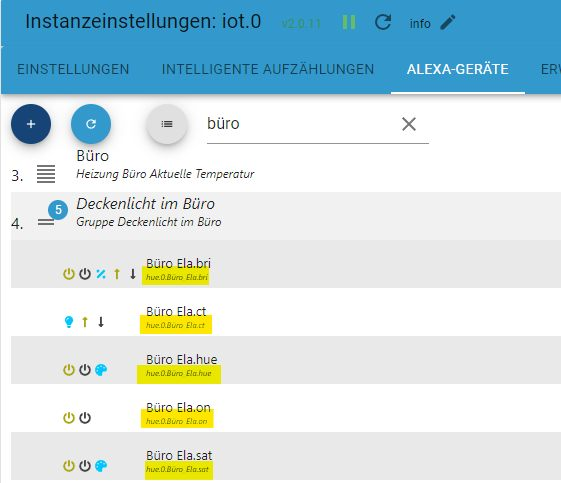The width and height of the screenshot is (561, 483).
Task: Click the v2.0.11 version label
Action: click(301, 24)
